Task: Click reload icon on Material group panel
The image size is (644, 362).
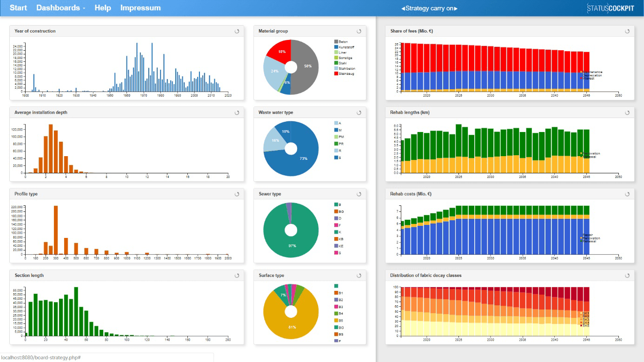Action: (359, 31)
